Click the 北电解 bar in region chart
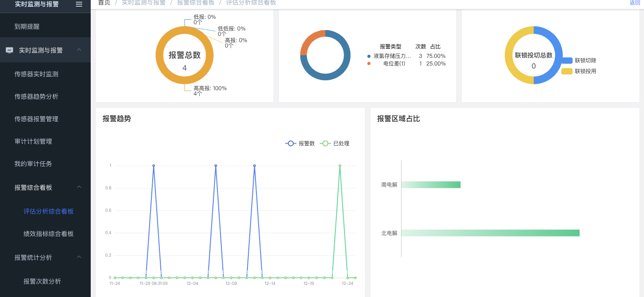This screenshot has height=297, width=644. click(x=490, y=233)
